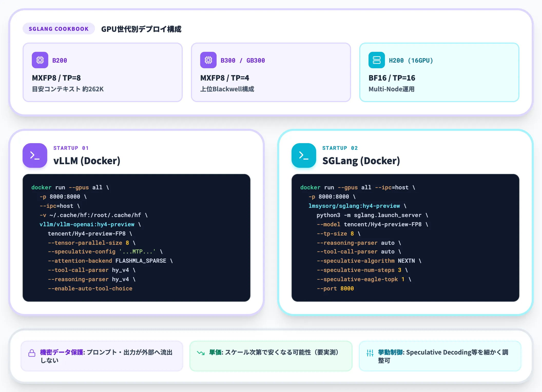Click the --tp-size 8 line
The height and width of the screenshot is (392, 542).
click(x=338, y=233)
